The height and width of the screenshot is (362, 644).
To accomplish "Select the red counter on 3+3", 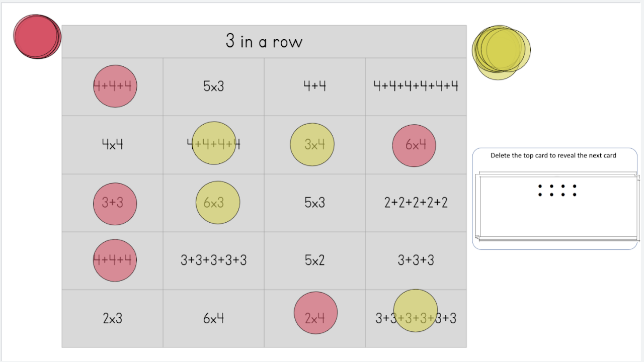I will point(115,204).
